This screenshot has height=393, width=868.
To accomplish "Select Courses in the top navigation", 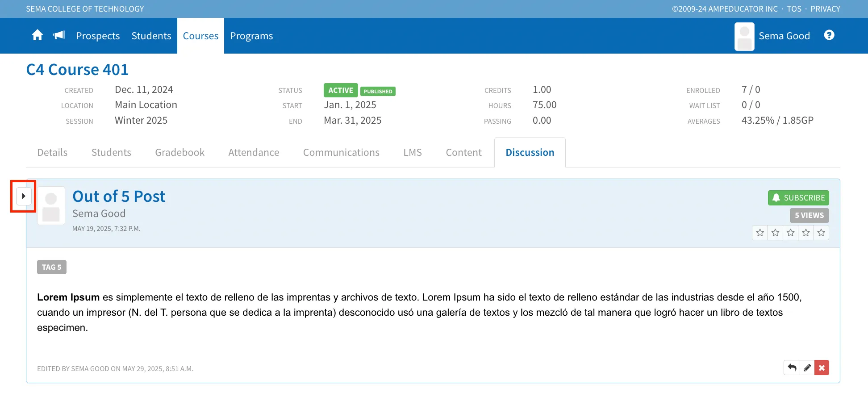I will click(x=200, y=36).
